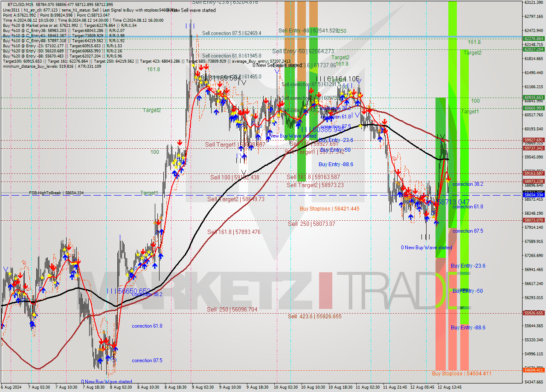Viewport: 546px width, 392px height.
Task: Click the 'I I I 56650.652' wave label
Action: click(x=128, y=291)
